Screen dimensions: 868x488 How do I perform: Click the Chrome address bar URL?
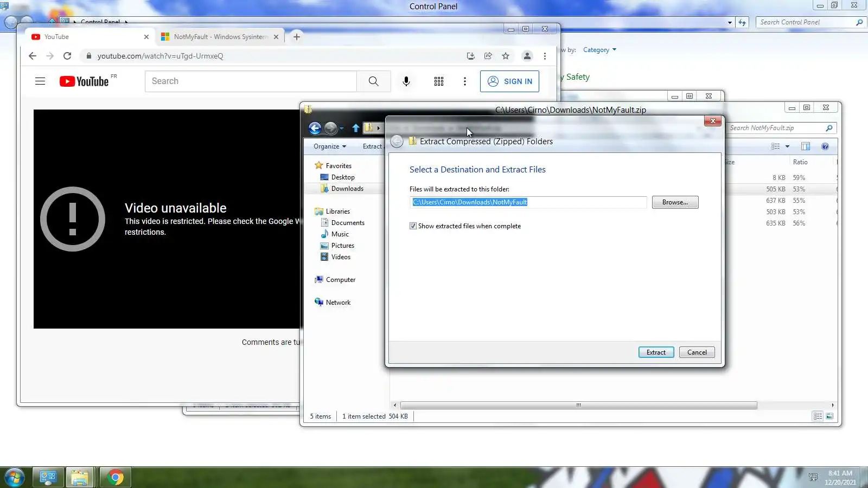[x=161, y=56]
